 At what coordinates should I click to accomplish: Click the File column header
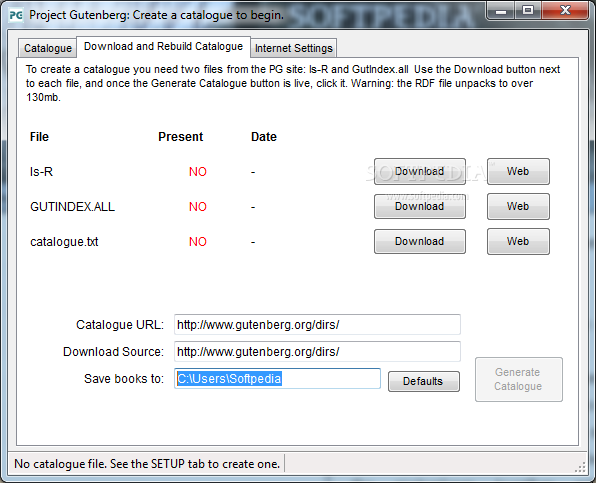point(39,137)
